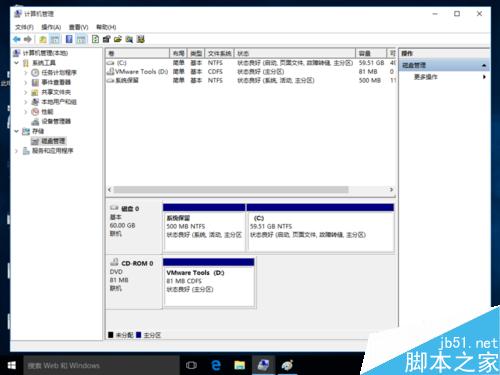Launch Microsoft Edge from the taskbar
The width and height of the screenshot is (500, 375).
(x=216, y=365)
